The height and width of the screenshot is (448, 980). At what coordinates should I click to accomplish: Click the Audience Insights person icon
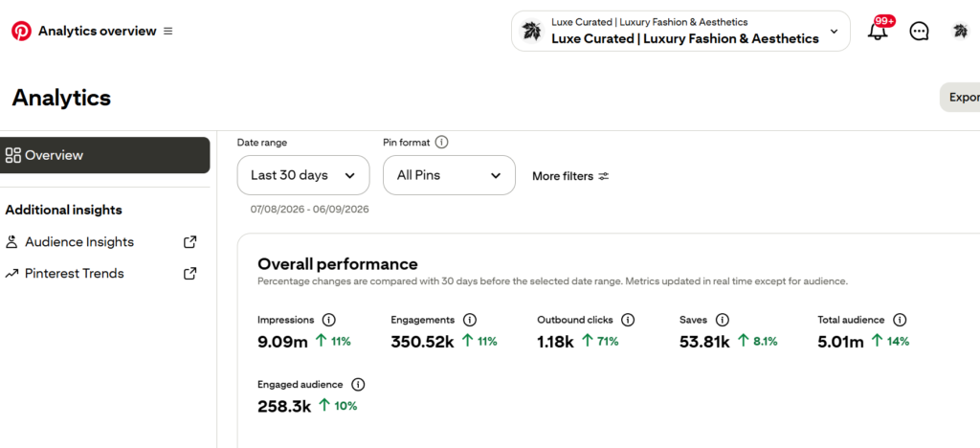[11, 242]
